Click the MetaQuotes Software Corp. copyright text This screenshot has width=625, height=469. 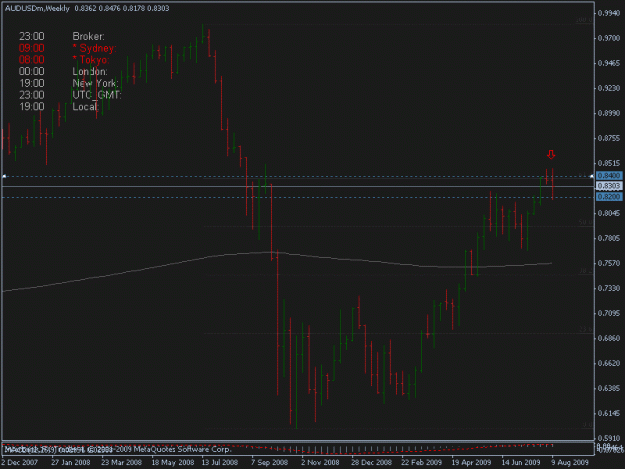pos(173,449)
